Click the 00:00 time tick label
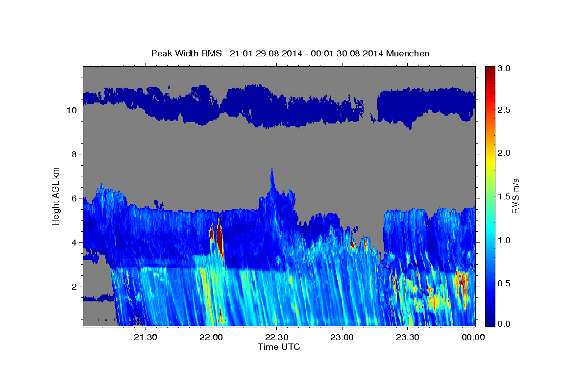The width and height of the screenshot is (588, 392). coord(473,337)
